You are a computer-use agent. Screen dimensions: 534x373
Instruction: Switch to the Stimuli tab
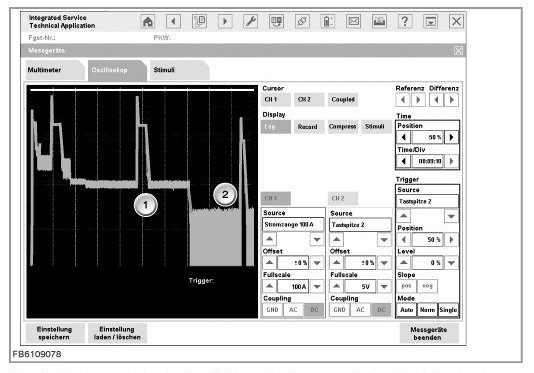point(179,70)
